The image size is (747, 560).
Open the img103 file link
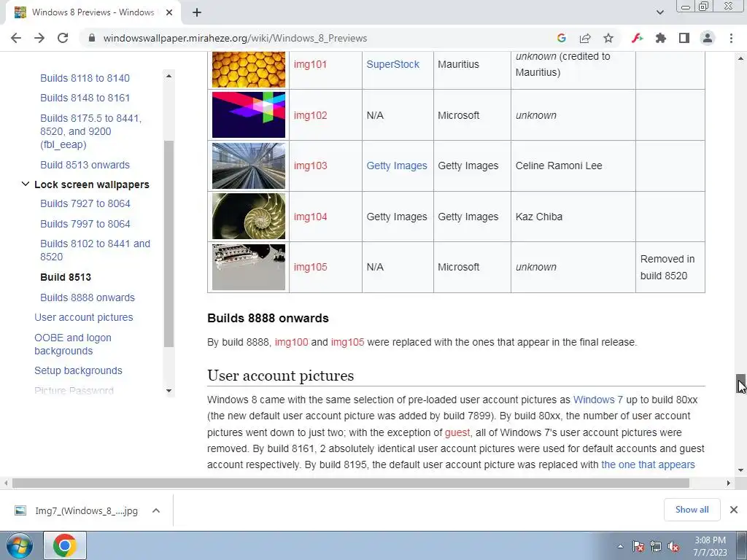pyautogui.click(x=310, y=166)
